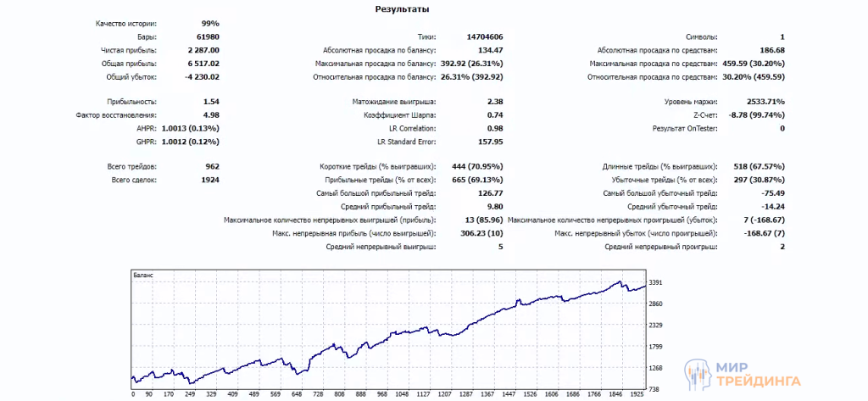The width and height of the screenshot is (868, 401).
Task: Click the Коэффициент Шарпа label
Action: pyautogui.click(x=399, y=115)
